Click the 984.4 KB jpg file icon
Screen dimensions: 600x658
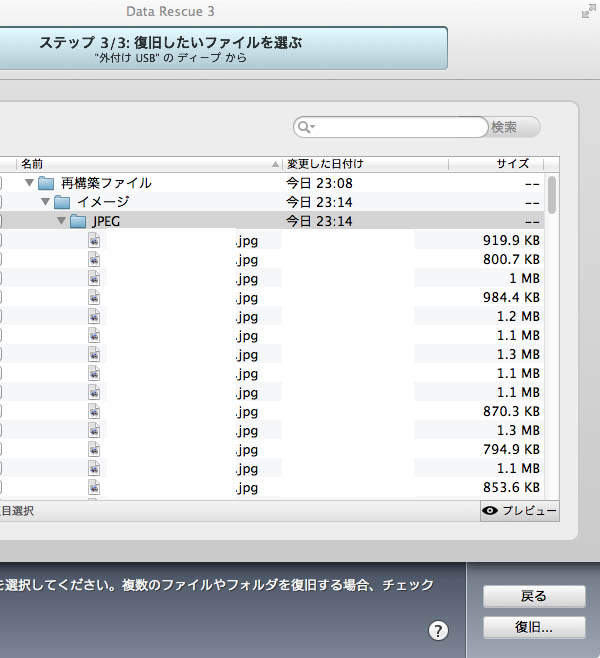pyautogui.click(x=94, y=298)
